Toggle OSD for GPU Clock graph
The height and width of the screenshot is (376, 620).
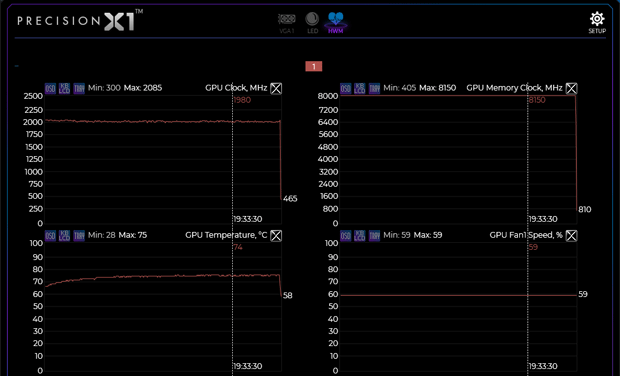[50, 88]
